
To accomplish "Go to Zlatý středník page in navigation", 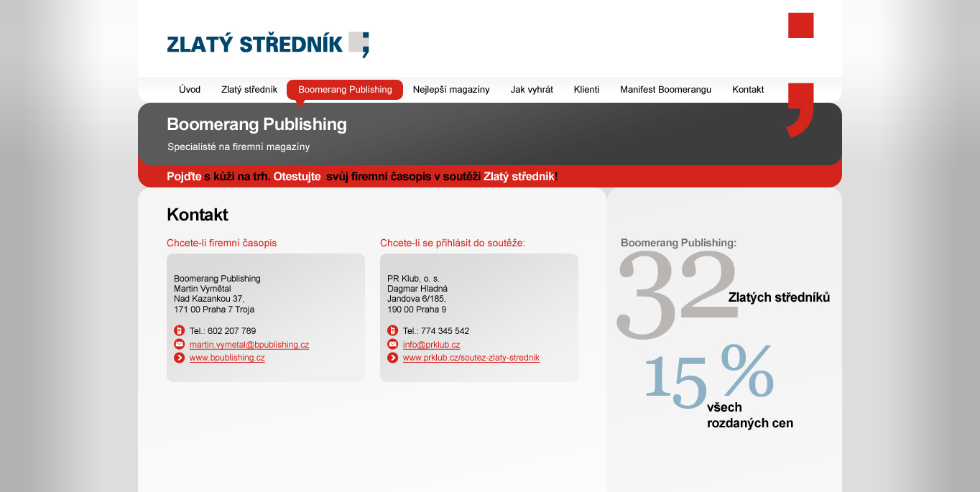I will [x=249, y=90].
